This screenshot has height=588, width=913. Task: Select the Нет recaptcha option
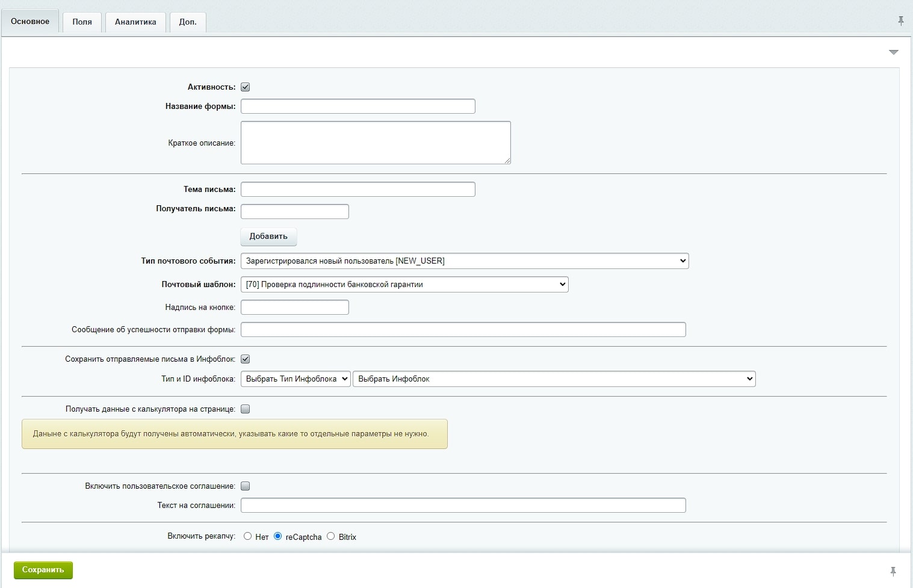click(247, 536)
